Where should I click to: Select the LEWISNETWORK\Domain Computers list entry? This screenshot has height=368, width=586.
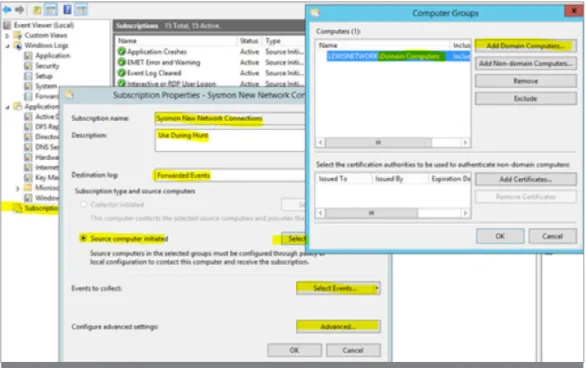398,56
